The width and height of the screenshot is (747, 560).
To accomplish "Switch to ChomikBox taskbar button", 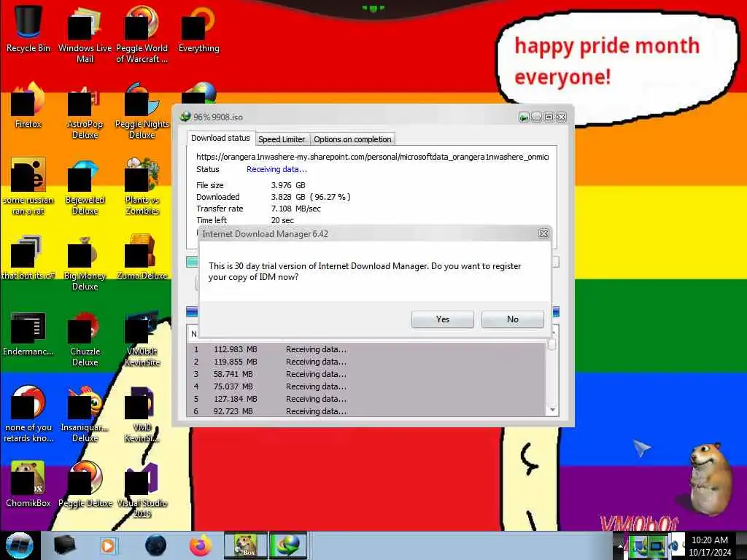I will [x=245, y=545].
